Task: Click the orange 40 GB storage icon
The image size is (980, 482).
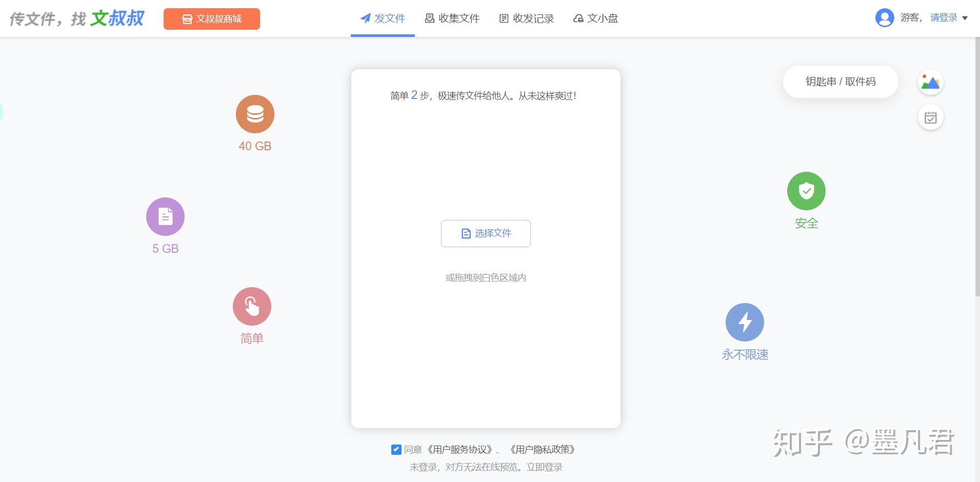Action: [255, 114]
